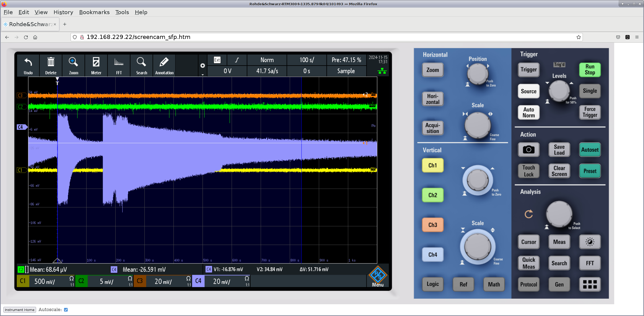644x316 pixels.
Task: Open the C4 20 mV/ channel menu
Action: coord(221,281)
